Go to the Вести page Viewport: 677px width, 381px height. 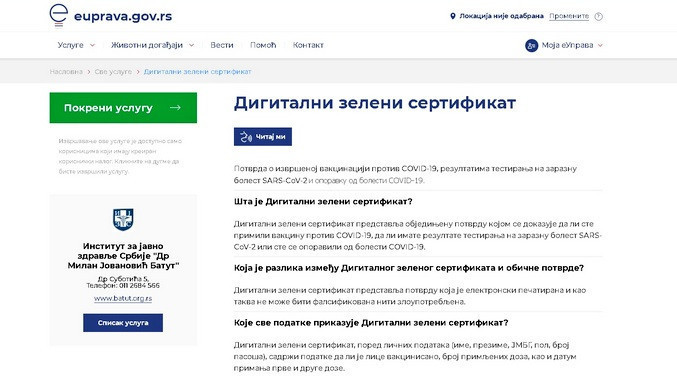222,45
